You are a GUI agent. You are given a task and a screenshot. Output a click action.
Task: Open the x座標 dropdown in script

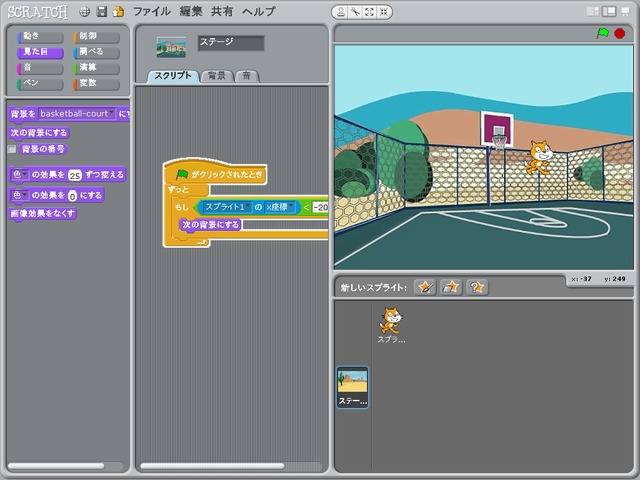pos(280,207)
